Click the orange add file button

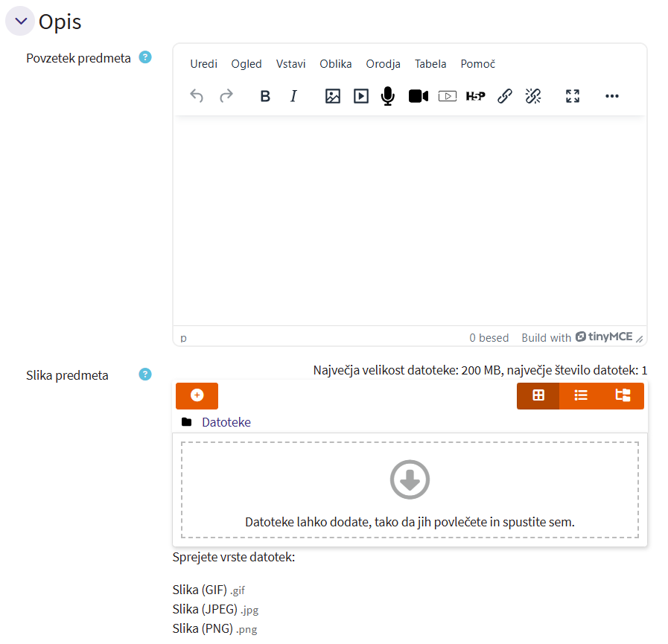[197, 395]
